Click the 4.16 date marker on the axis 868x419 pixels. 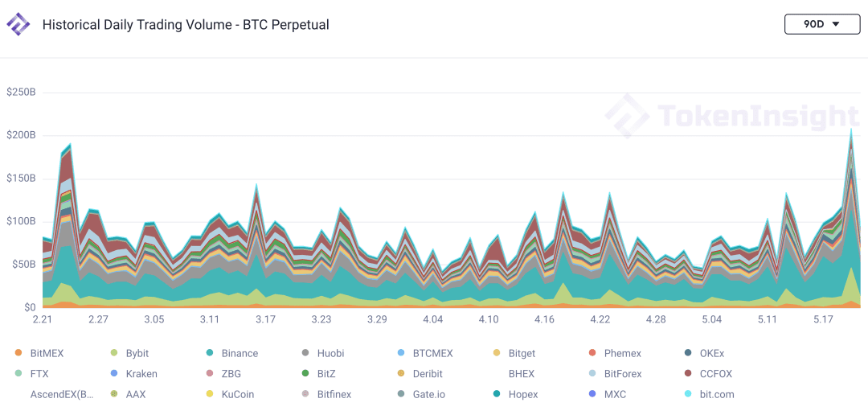coord(544,320)
